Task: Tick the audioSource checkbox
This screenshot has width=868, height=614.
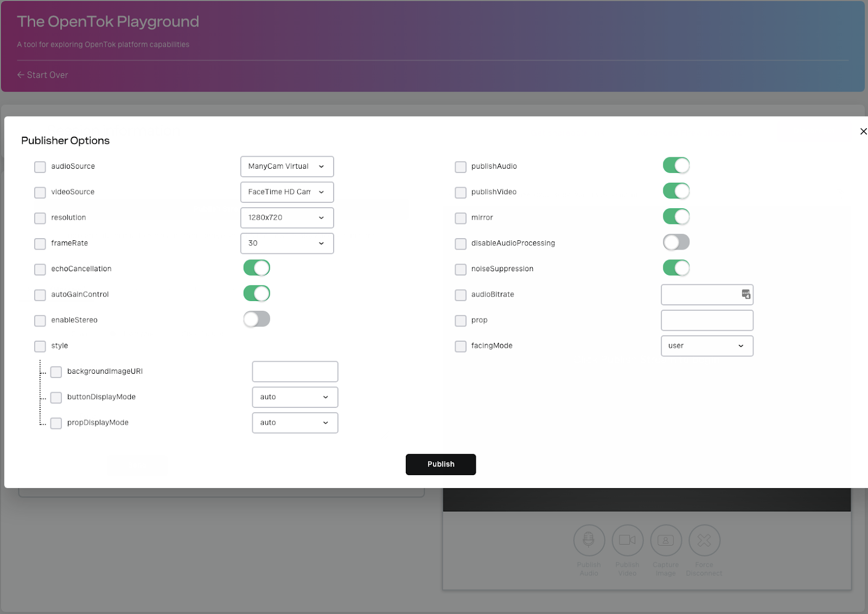Action: (x=40, y=167)
